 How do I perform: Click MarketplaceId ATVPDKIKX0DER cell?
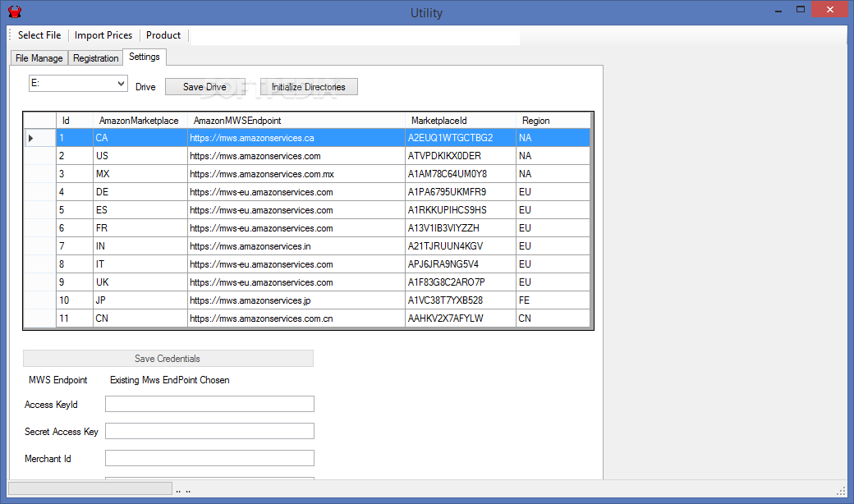[460, 156]
